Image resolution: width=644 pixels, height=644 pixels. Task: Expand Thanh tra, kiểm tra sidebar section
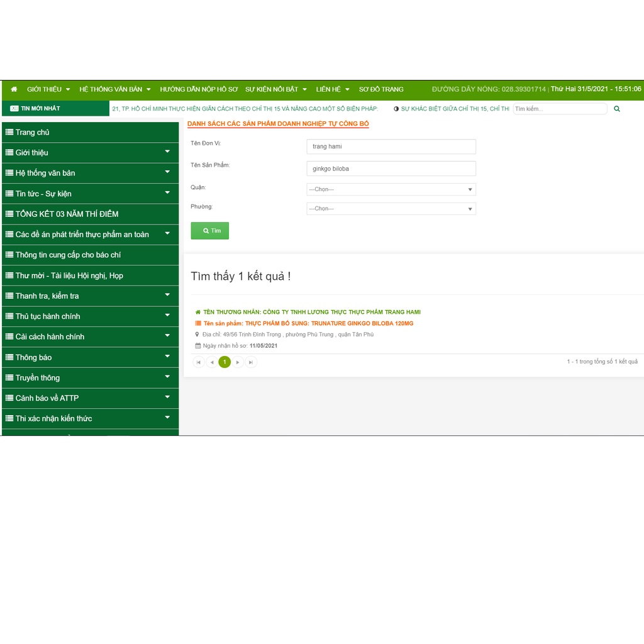(x=167, y=295)
